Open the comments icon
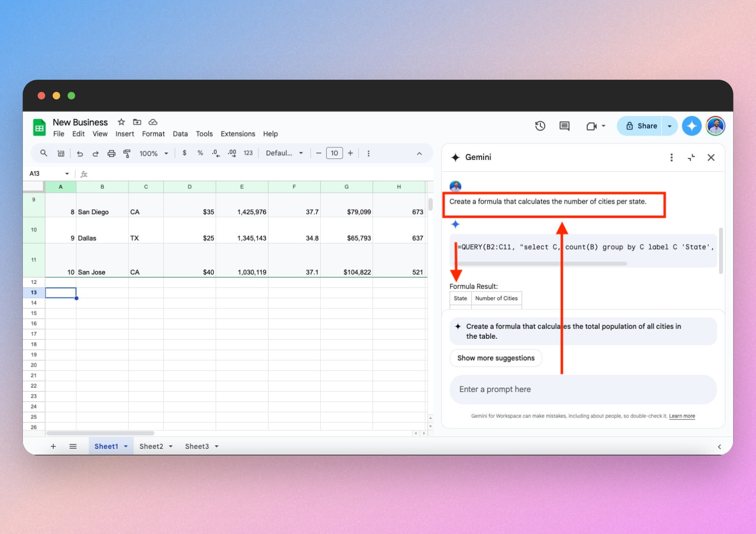This screenshot has height=534, width=756. [x=564, y=126]
